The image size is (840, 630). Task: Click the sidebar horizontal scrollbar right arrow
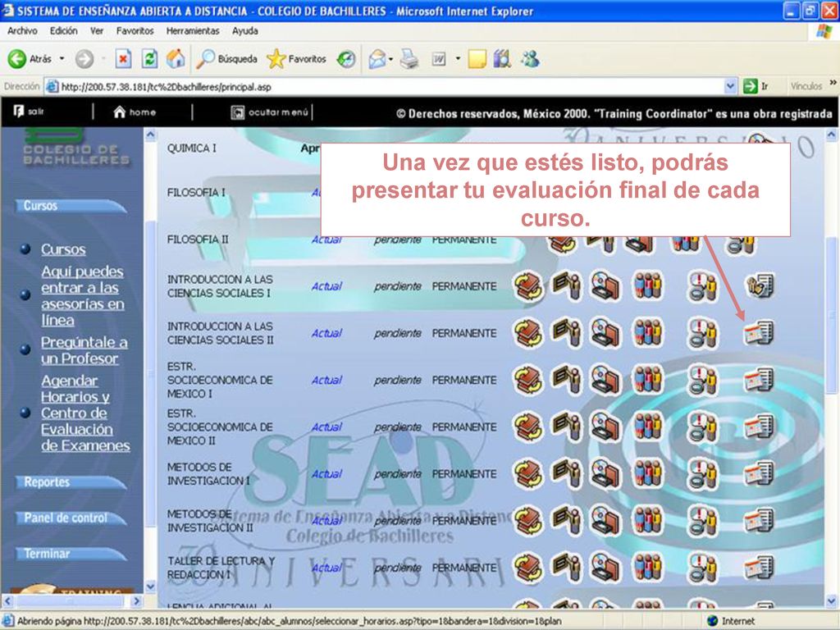tap(136, 600)
